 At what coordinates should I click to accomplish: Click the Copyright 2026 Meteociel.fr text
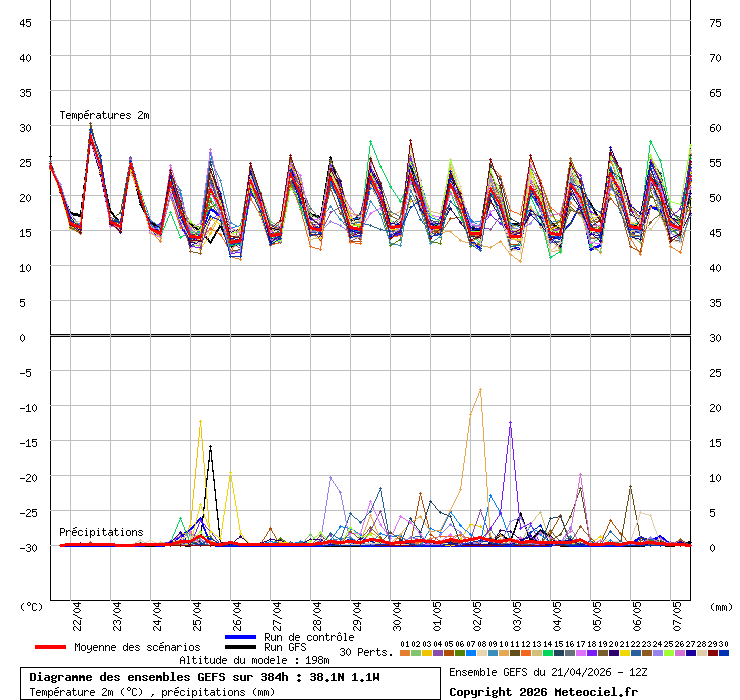coord(543,691)
